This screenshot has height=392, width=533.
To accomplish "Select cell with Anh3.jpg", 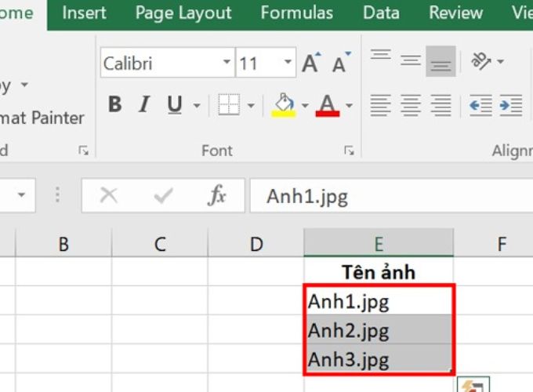I will [x=379, y=359].
